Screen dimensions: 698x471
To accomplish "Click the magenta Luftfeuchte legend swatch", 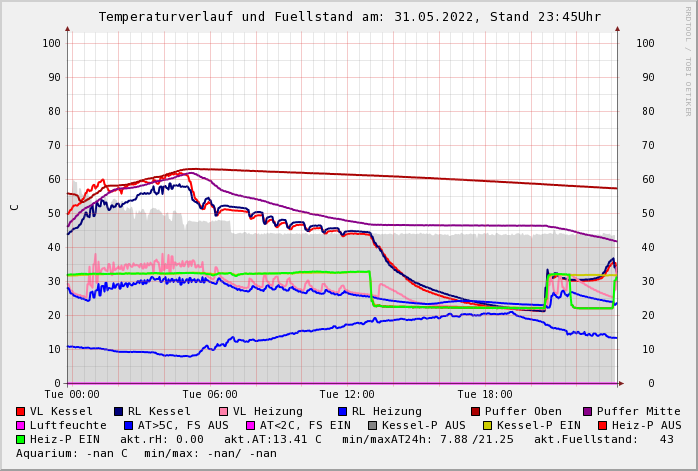I will [x=21, y=425].
